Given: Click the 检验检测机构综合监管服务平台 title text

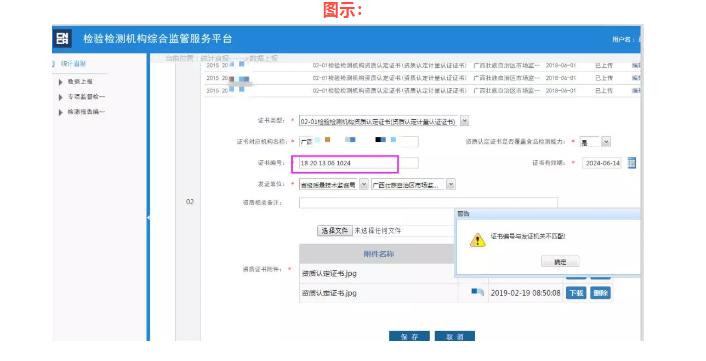Looking at the screenshot, I should (158, 39).
